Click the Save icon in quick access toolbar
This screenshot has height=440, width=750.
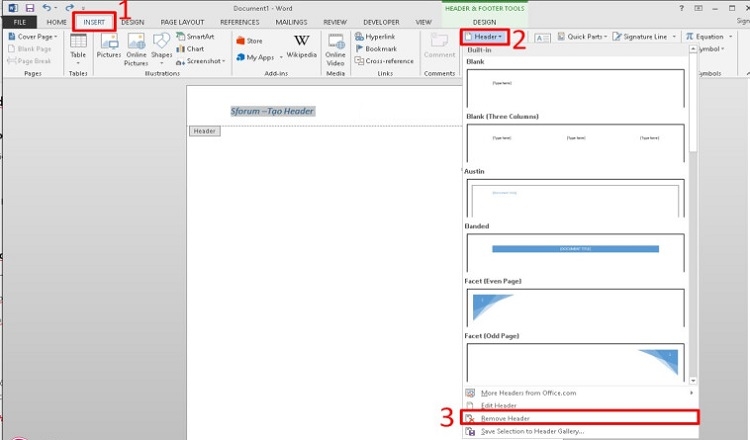[x=29, y=7]
